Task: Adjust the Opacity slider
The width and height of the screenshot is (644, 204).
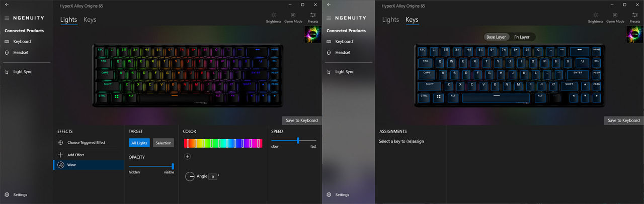Action: click(151, 166)
